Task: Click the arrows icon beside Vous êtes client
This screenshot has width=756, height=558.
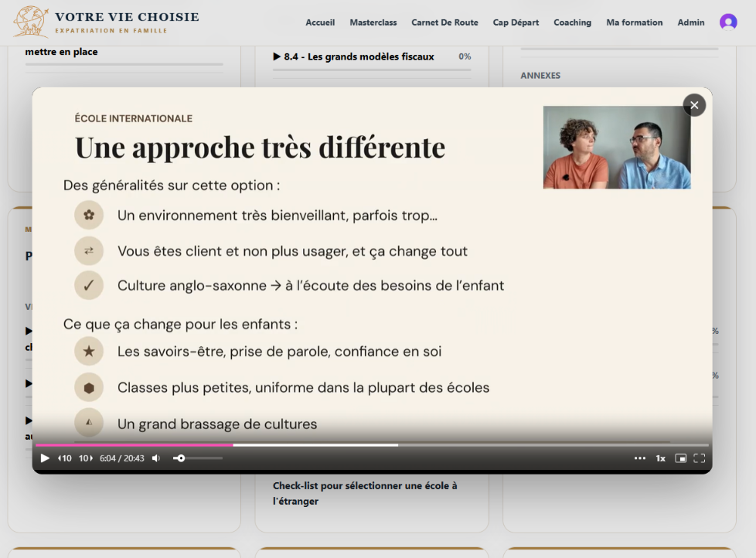Action: tap(89, 250)
